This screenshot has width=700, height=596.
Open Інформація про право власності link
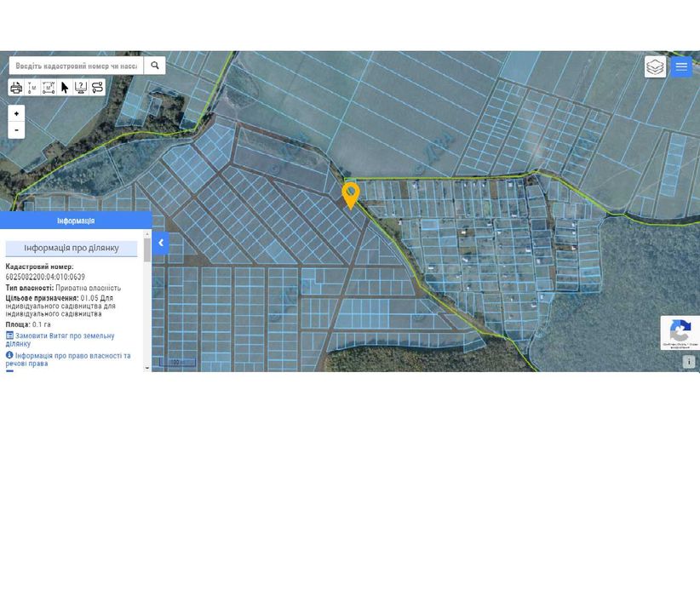coord(68,359)
